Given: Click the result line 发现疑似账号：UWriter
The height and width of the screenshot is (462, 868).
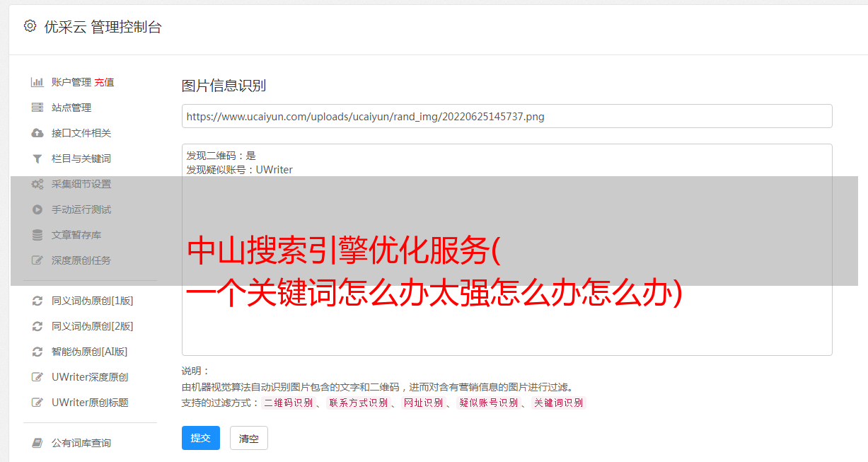Looking at the screenshot, I should coord(240,170).
